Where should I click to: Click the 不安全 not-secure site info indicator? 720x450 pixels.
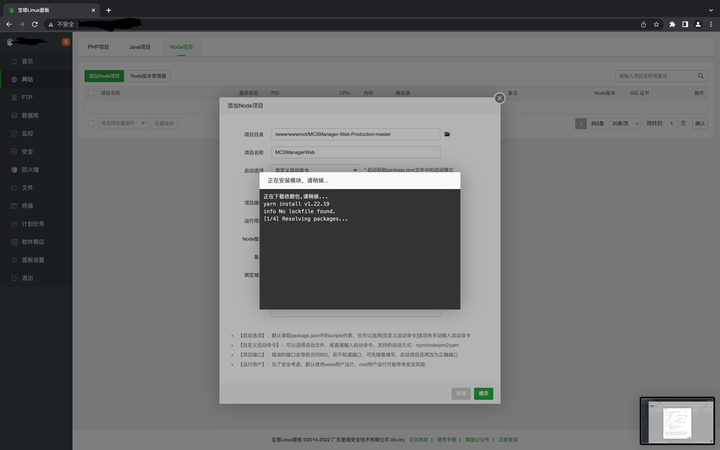coord(61,24)
